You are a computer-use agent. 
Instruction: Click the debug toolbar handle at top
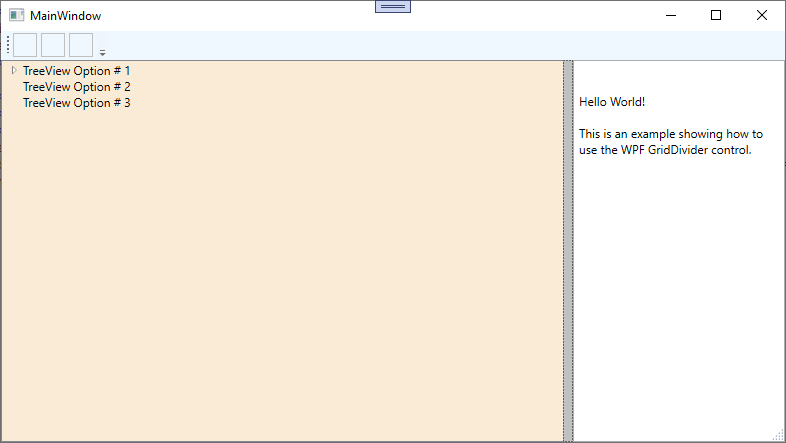coord(393,6)
